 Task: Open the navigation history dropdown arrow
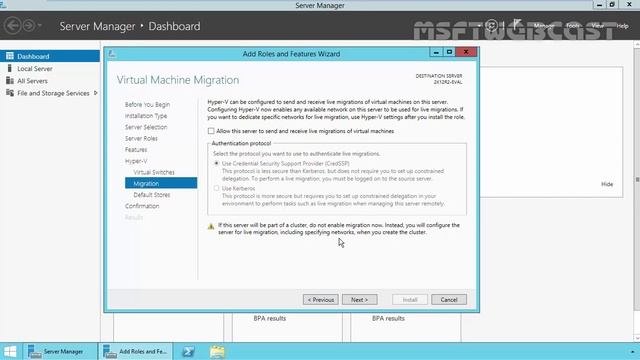pyautogui.click(x=40, y=26)
